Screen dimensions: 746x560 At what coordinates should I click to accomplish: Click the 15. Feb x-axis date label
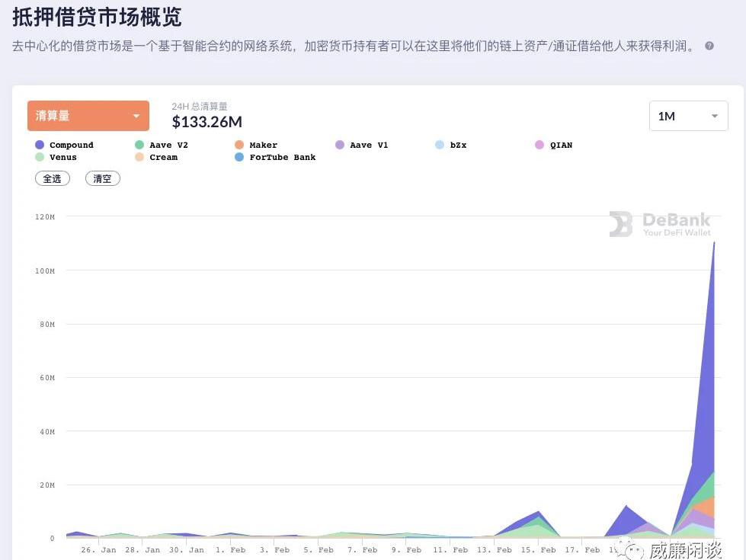point(538,549)
